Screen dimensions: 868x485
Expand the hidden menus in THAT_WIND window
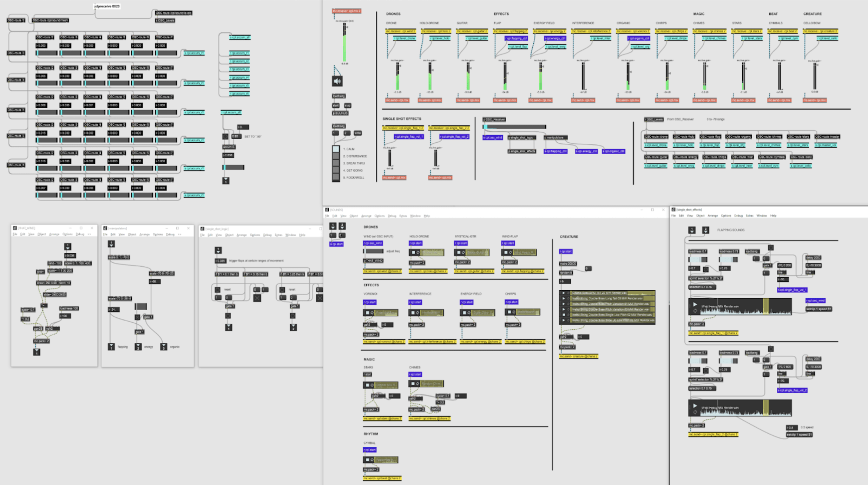pyautogui.click(x=90, y=234)
